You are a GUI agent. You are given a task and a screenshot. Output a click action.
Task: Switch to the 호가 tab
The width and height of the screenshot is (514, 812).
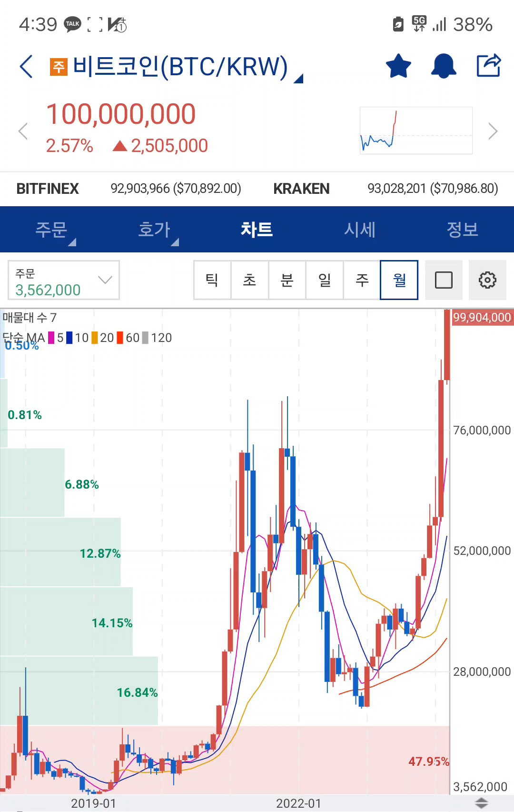point(154,230)
